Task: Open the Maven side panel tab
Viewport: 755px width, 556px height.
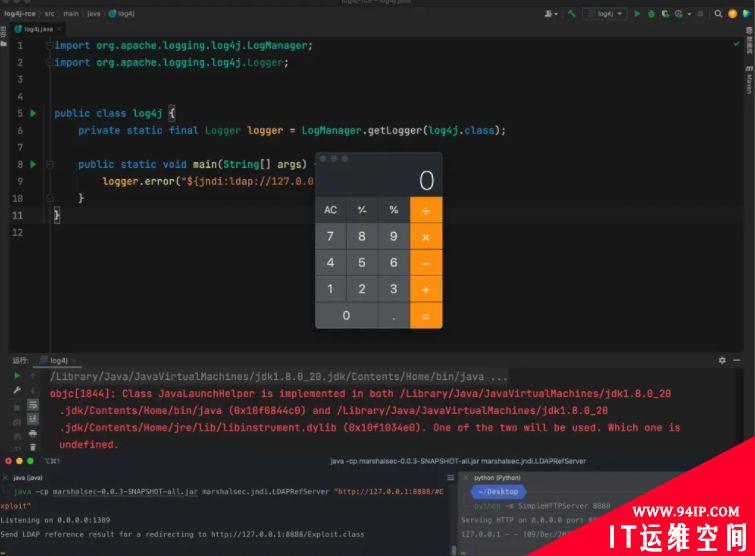Action: pyautogui.click(x=749, y=80)
